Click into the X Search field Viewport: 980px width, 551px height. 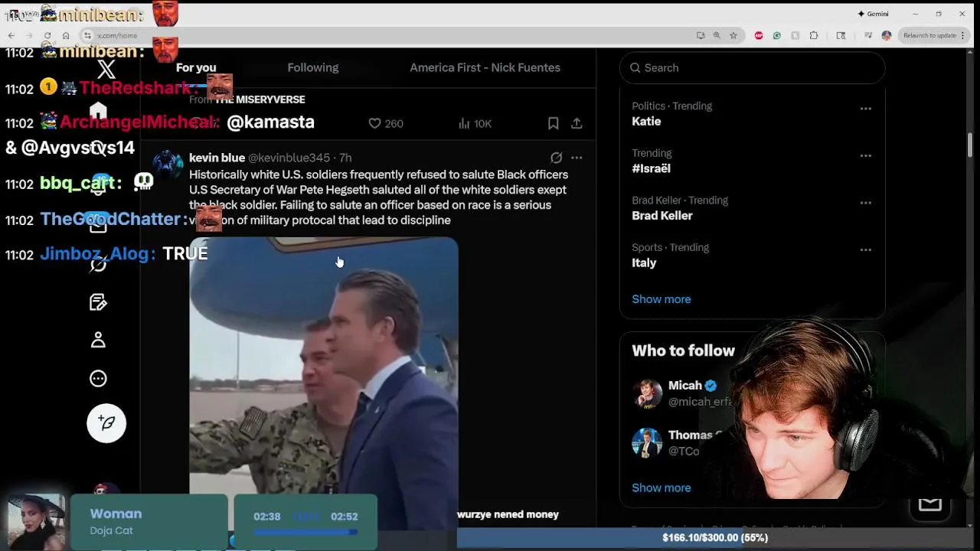coord(752,67)
